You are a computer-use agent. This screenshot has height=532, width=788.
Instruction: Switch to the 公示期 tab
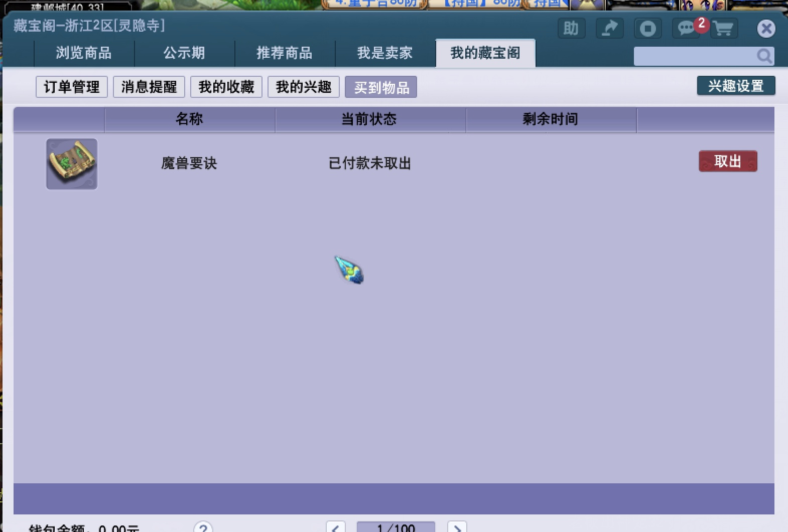click(184, 53)
